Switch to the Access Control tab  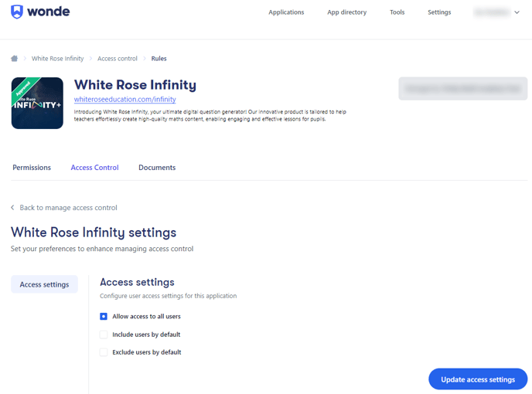[x=94, y=168]
